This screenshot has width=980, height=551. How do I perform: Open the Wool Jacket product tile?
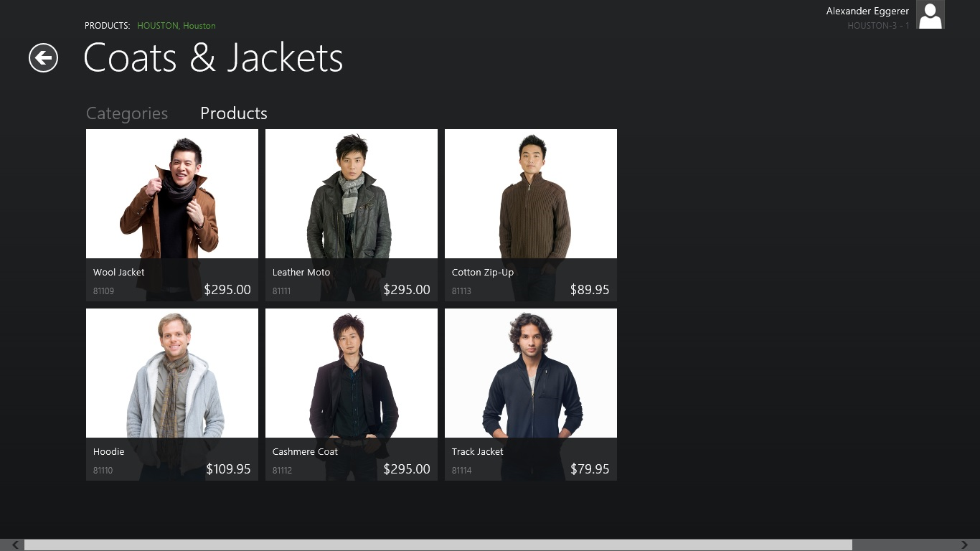[x=172, y=215]
